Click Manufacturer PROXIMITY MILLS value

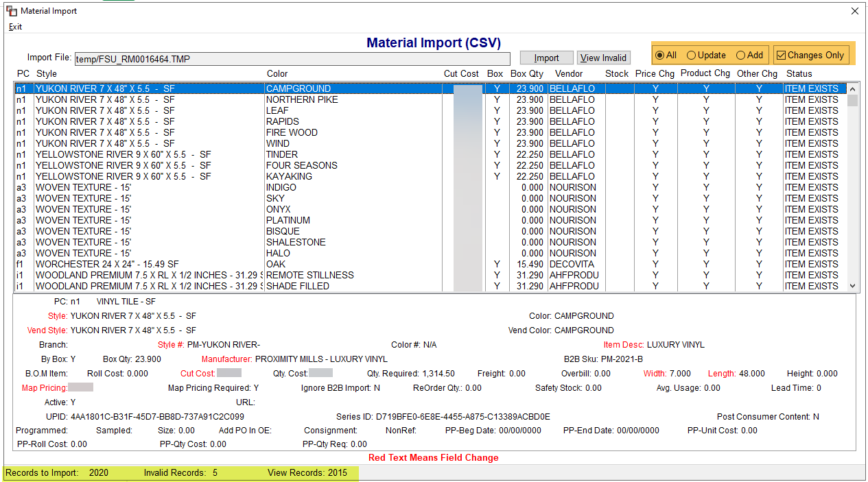tap(321, 359)
